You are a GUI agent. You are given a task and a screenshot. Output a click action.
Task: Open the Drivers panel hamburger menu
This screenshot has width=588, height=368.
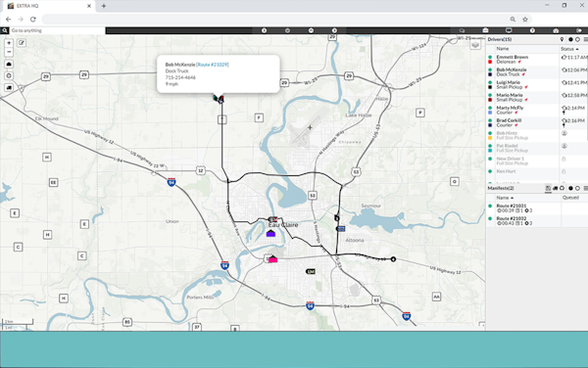point(585,39)
